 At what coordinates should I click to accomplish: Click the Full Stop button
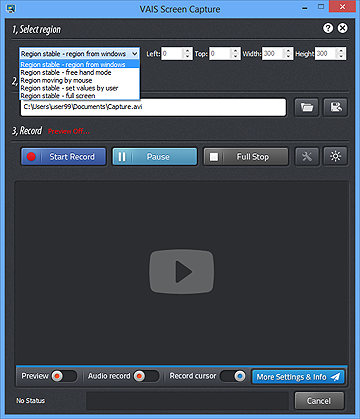246,157
